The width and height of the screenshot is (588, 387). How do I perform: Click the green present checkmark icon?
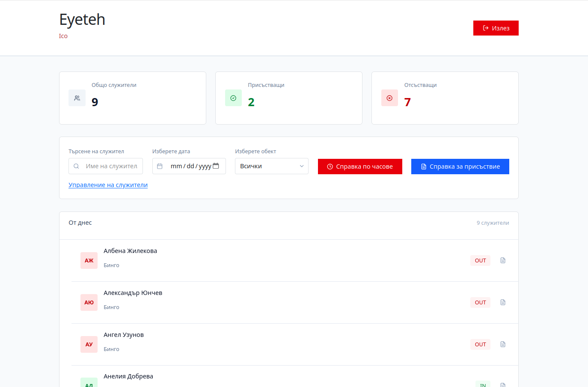tap(233, 98)
